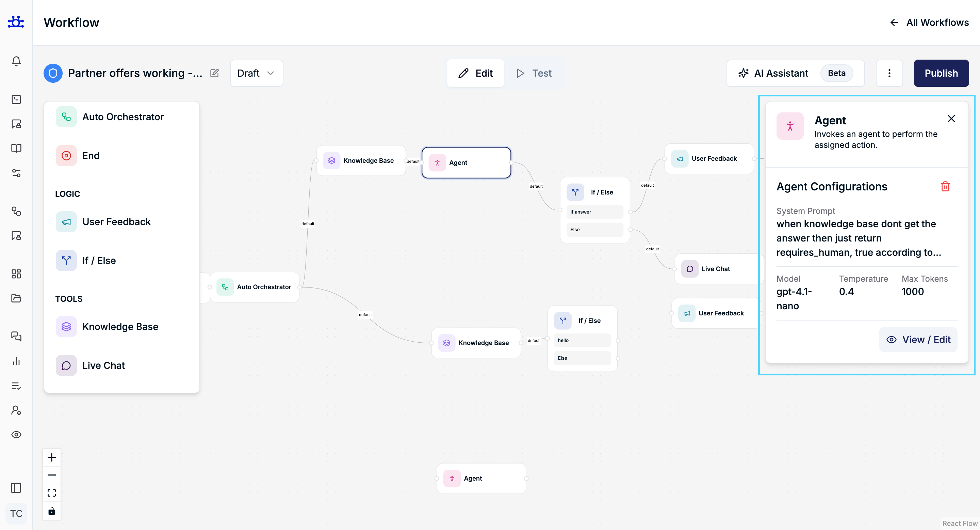
Task: Select the Knowledge Base tool in the palette
Action: pyautogui.click(x=120, y=326)
